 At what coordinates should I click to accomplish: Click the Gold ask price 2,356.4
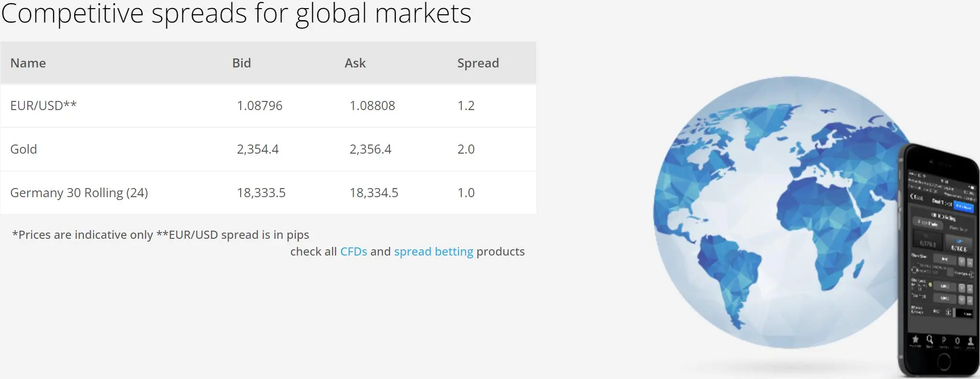(x=370, y=149)
